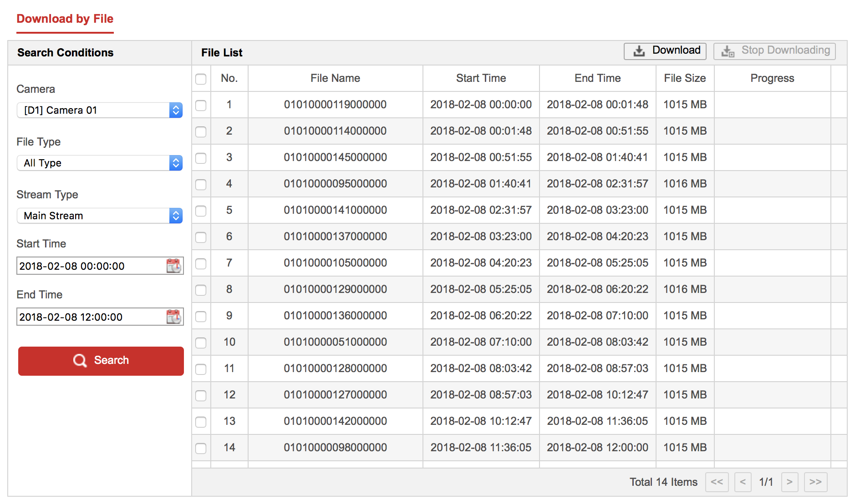855x504 pixels.
Task: Jump to the first page of results
Action: tap(717, 482)
